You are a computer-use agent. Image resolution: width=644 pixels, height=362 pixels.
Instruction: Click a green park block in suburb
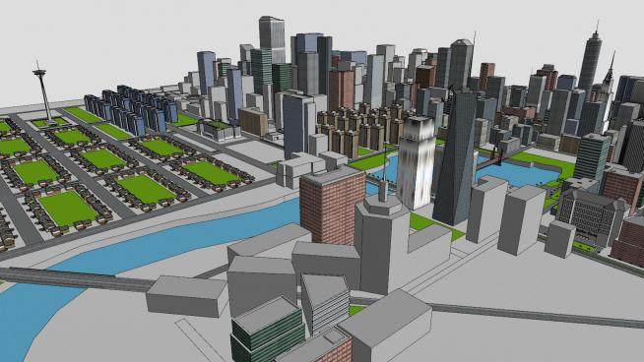pyautogui.click(x=68, y=209)
